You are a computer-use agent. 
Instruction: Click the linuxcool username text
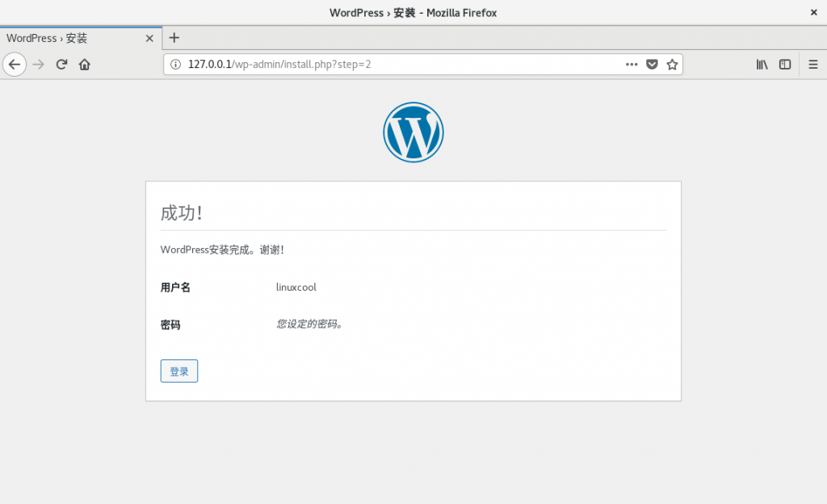click(296, 288)
